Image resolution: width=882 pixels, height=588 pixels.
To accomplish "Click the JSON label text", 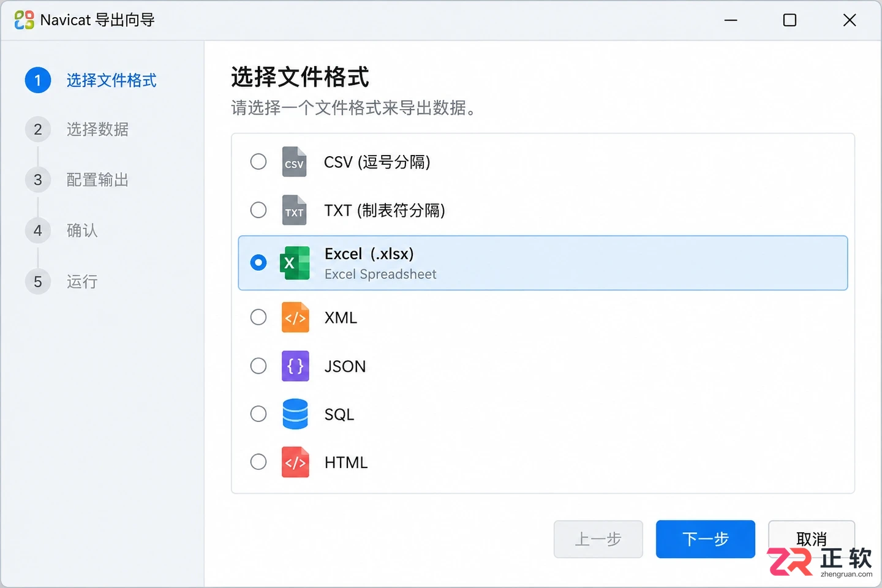I will pos(345,366).
